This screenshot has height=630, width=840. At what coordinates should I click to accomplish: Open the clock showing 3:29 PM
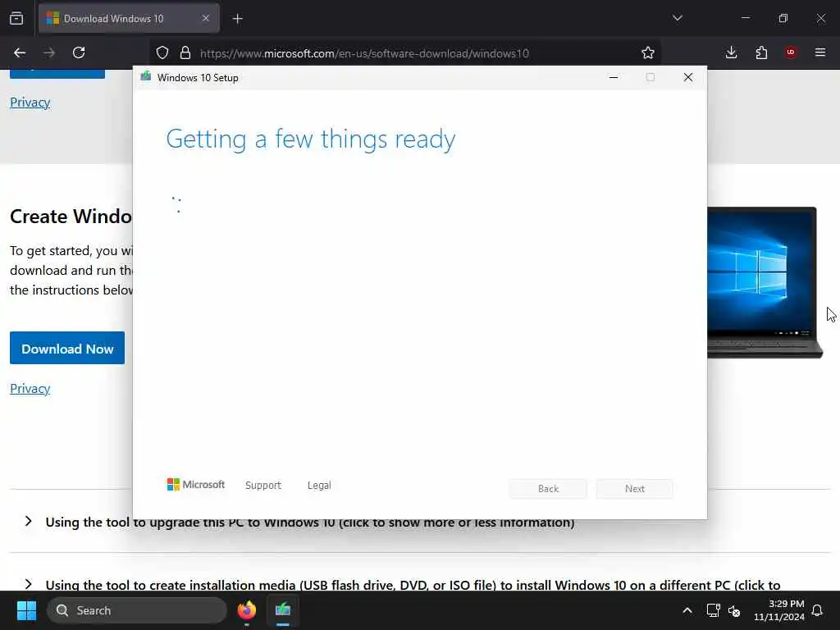(779, 610)
